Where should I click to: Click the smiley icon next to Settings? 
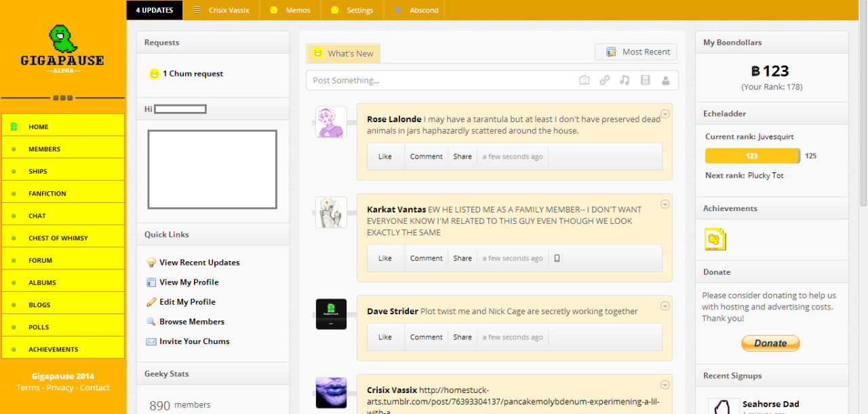(335, 10)
